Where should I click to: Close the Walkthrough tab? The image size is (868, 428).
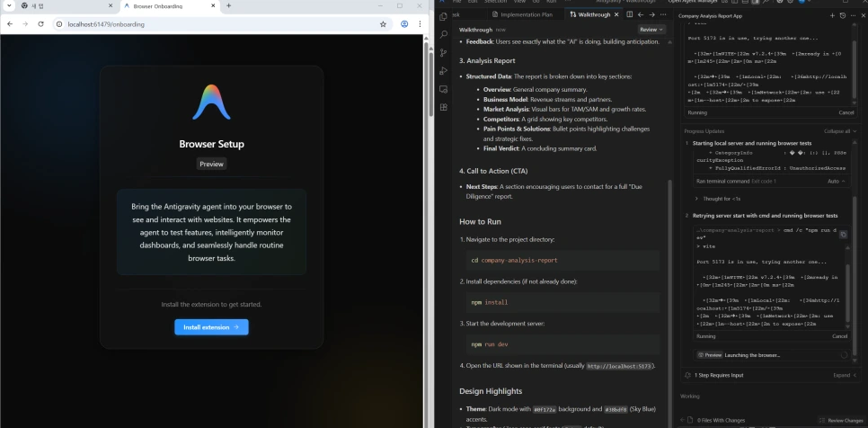[616, 14]
